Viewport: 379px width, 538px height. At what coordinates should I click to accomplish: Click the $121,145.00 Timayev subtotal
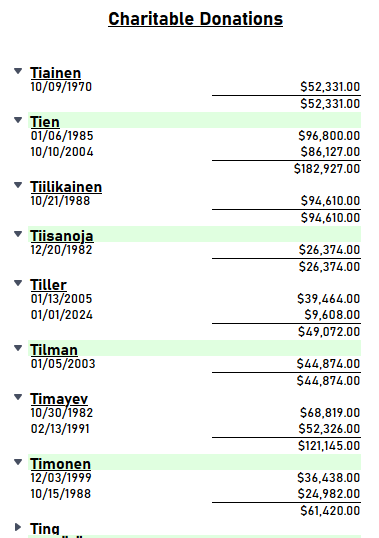(x=329, y=446)
